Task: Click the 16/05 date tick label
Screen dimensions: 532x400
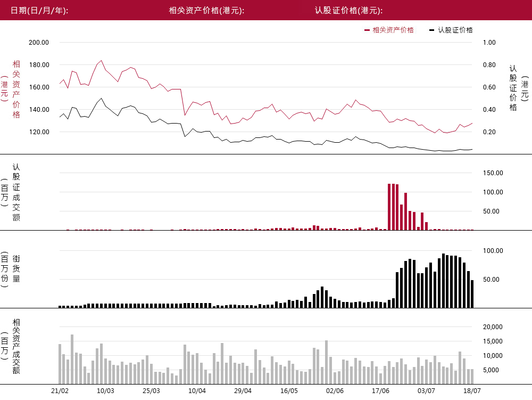Action: pyautogui.click(x=289, y=391)
